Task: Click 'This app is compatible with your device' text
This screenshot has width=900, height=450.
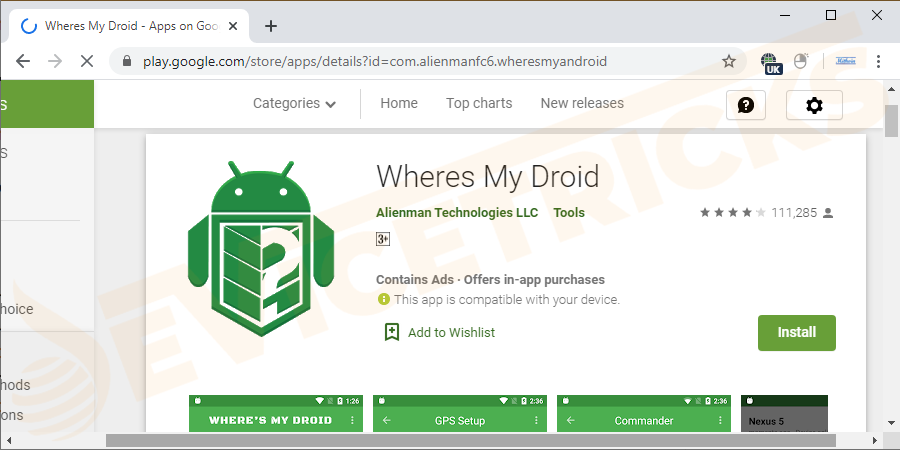Action: click(507, 300)
